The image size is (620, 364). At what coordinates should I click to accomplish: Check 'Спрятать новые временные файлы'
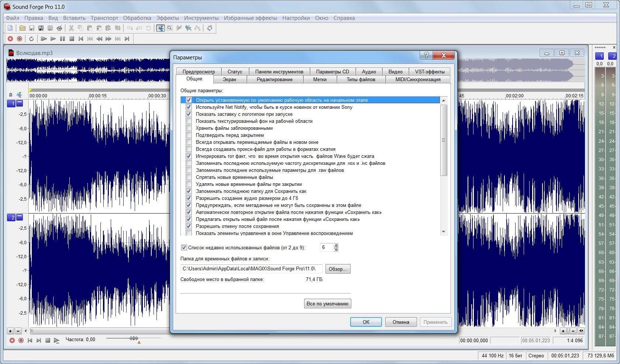189,177
